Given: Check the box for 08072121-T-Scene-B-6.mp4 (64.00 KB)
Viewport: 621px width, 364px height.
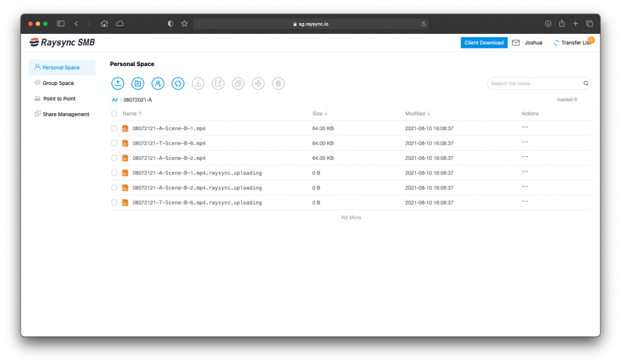Looking at the screenshot, I should click(x=114, y=143).
